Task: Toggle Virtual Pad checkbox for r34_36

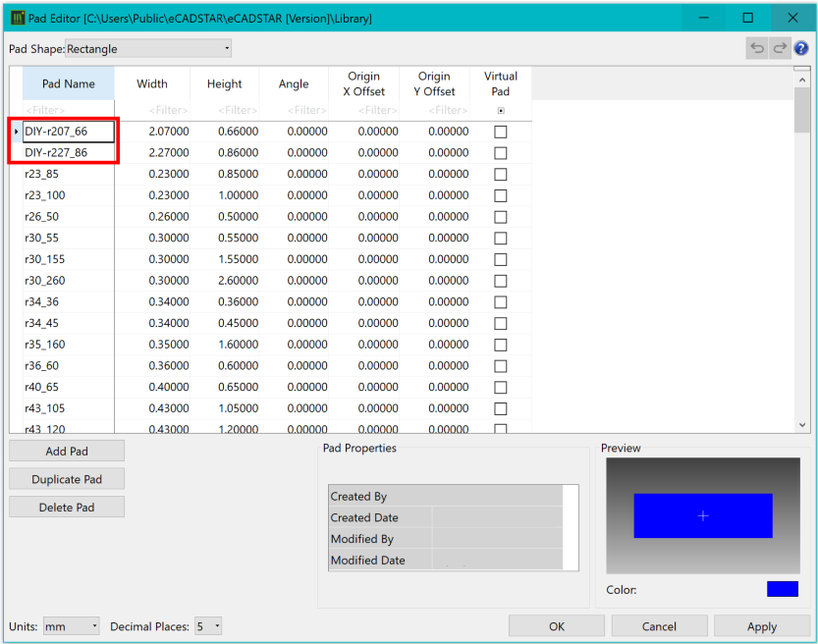Action: point(500,302)
